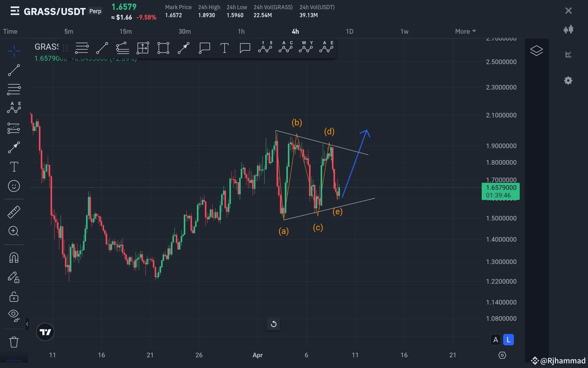Toggle Magnet mode on
This screenshot has height=368, width=588.
point(14,258)
